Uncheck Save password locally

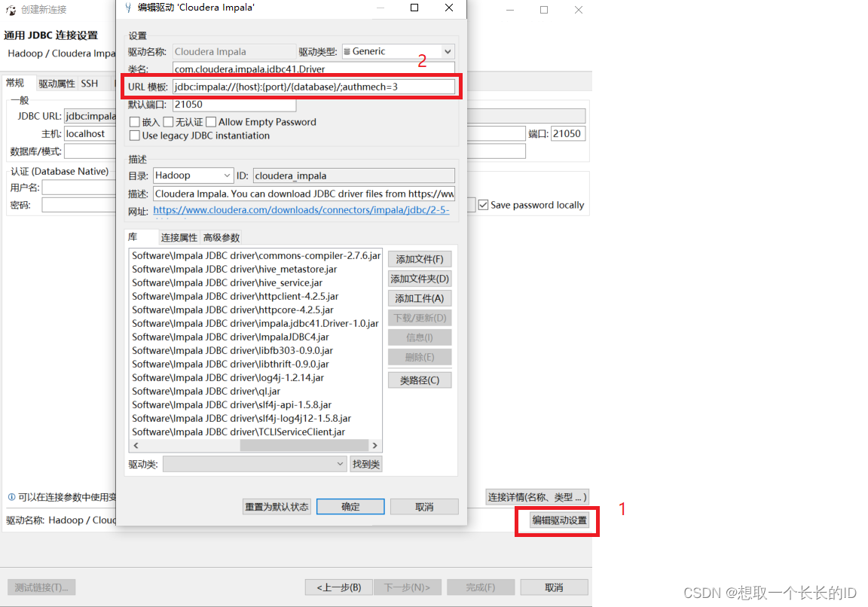pyautogui.click(x=483, y=205)
